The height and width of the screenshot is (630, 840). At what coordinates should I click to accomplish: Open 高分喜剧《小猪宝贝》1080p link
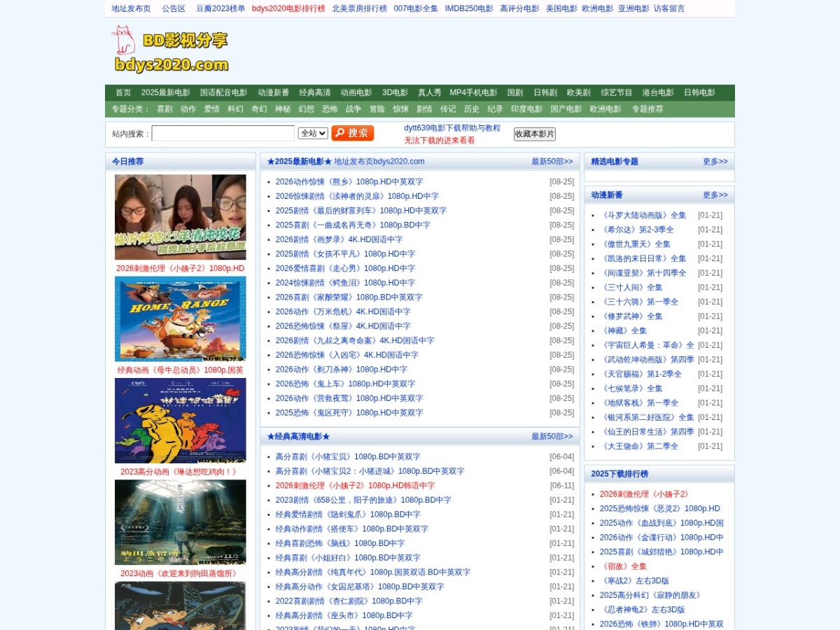tap(348, 457)
